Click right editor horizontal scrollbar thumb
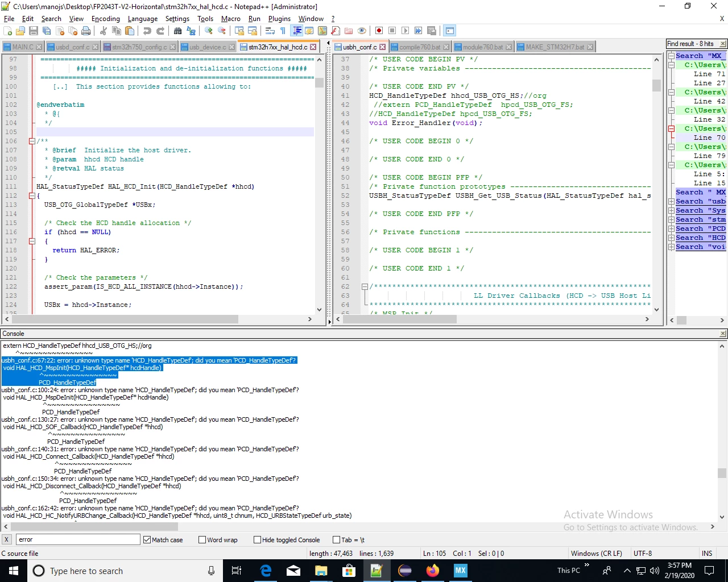 (x=400, y=319)
